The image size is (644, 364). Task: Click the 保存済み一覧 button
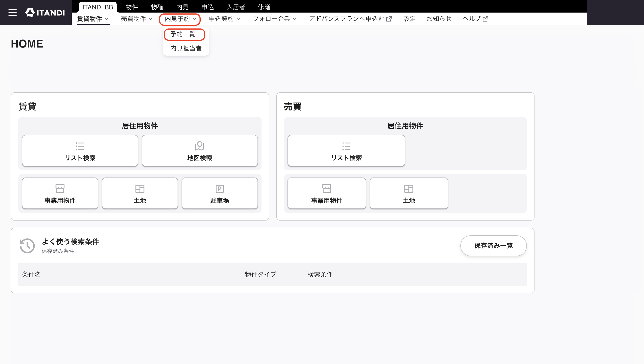click(494, 246)
